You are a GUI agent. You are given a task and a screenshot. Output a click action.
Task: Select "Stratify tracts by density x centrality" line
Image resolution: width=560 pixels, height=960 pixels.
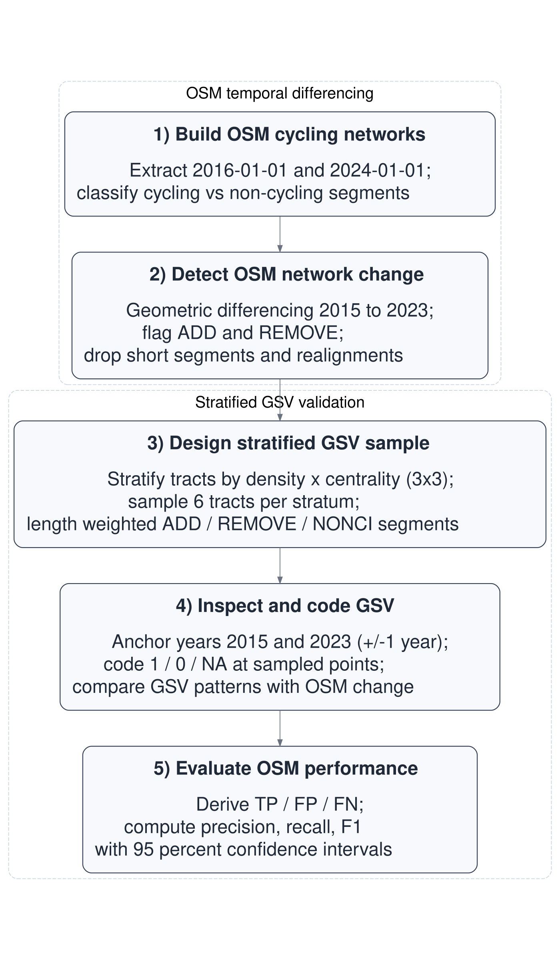pos(280,479)
